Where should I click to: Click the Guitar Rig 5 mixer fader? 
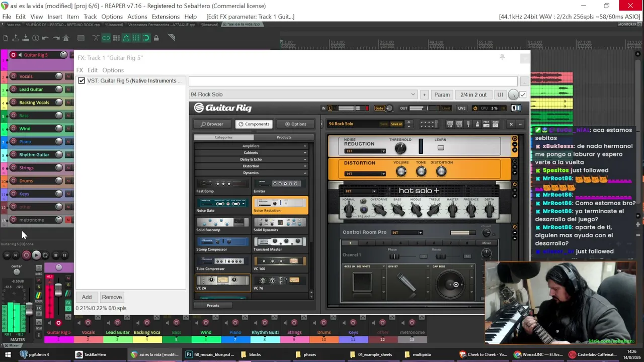click(58, 291)
